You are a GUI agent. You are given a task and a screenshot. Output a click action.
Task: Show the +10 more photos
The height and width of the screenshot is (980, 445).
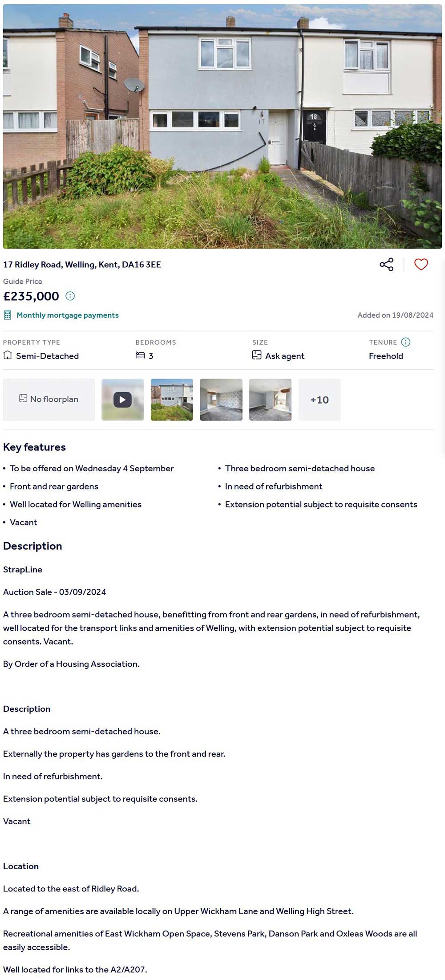(320, 400)
